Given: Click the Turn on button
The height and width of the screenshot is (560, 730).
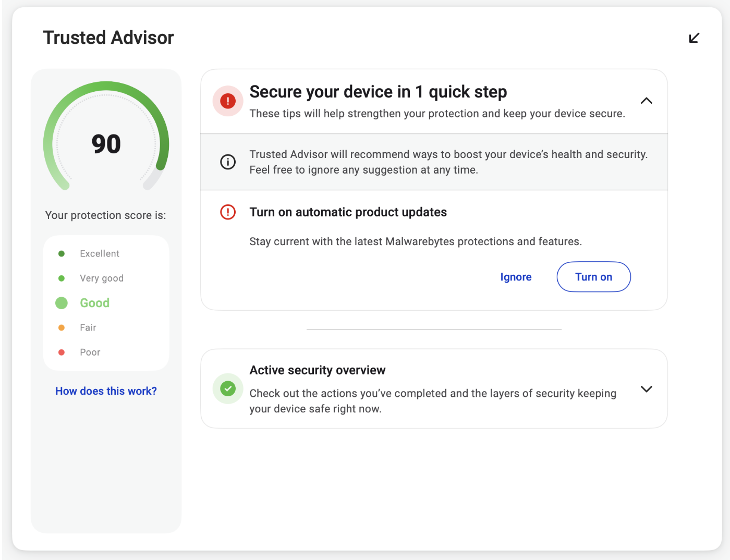Looking at the screenshot, I should coord(594,277).
